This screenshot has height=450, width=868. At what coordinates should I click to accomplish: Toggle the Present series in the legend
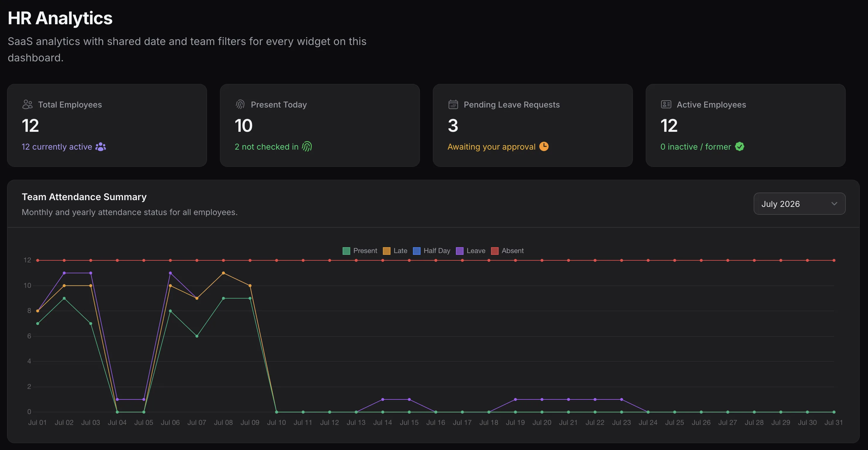[x=359, y=251]
